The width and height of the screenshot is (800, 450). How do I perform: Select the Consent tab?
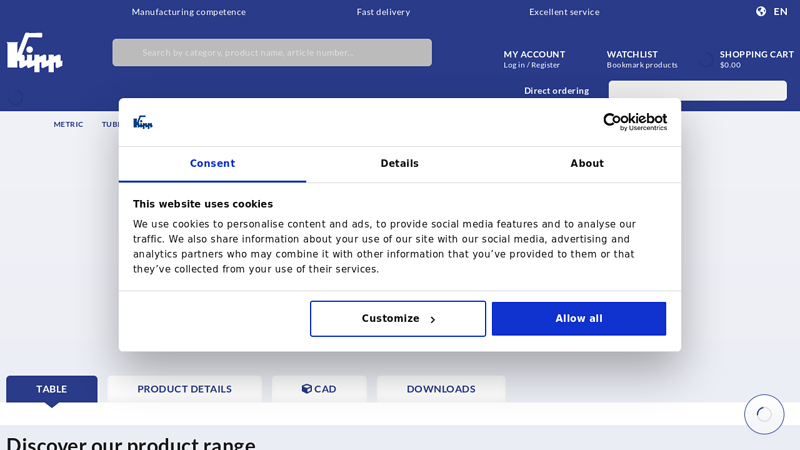tap(212, 164)
